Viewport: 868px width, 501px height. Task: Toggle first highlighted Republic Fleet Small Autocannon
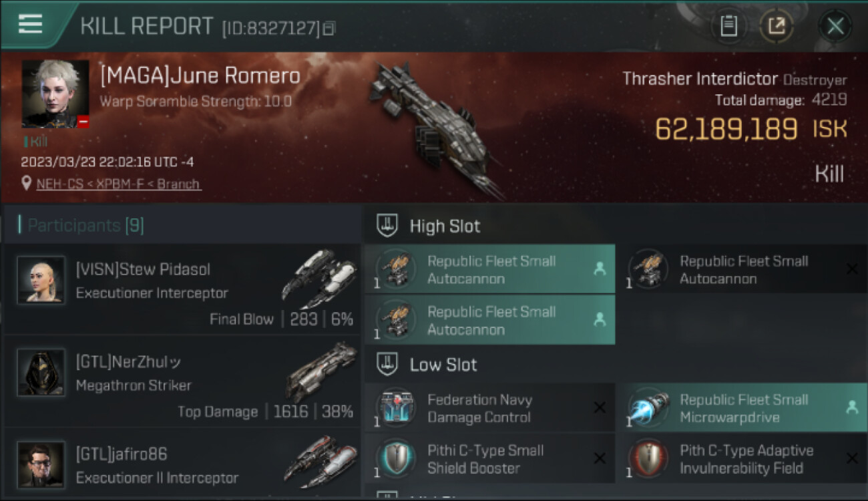[x=489, y=269]
